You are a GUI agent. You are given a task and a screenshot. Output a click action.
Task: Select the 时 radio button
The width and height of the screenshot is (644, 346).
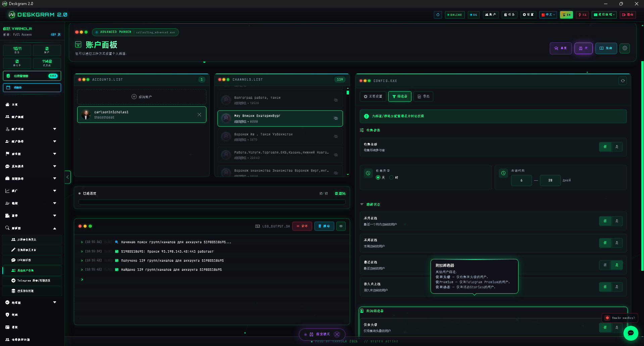(391, 177)
